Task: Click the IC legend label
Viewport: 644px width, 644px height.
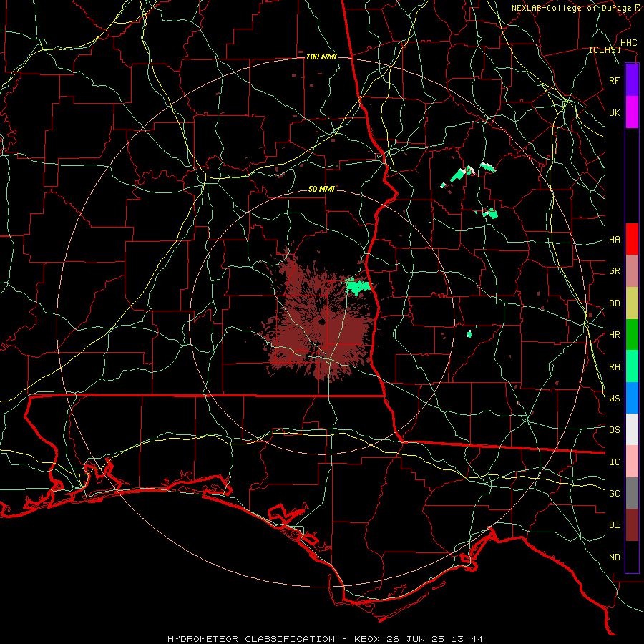Action: tap(614, 462)
